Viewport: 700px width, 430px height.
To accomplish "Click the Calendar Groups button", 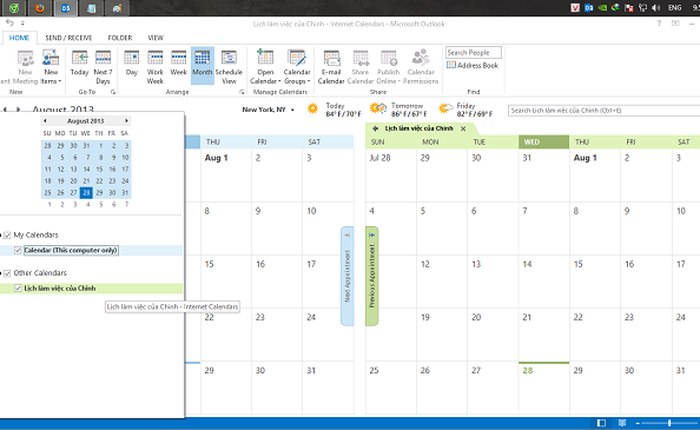I will click(297, 67).
